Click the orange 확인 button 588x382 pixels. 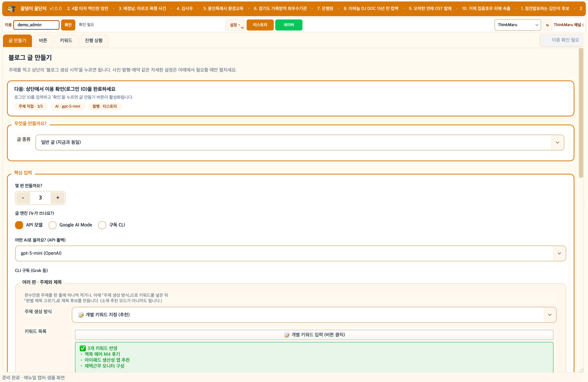pos(68,25)
